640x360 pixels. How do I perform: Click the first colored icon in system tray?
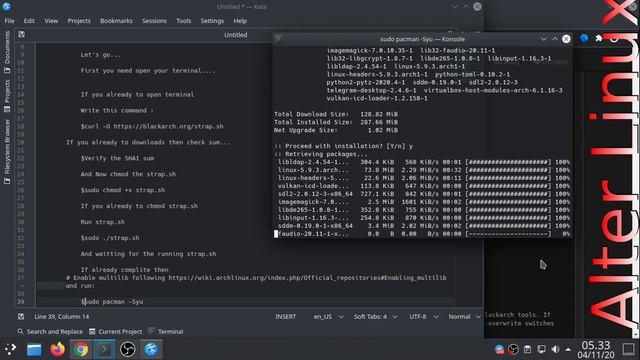point(499,349)
